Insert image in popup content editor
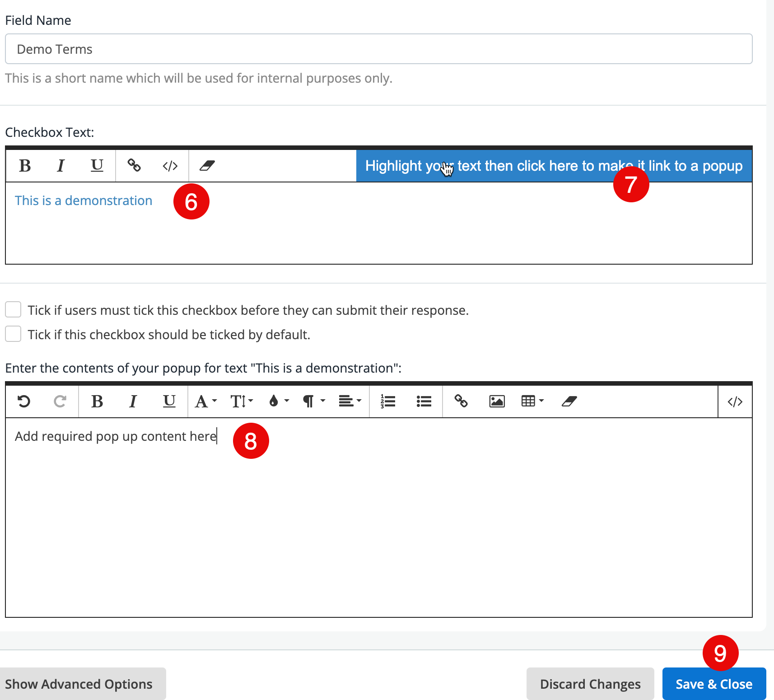Viewport: 774px width, 700px height. 497,401
